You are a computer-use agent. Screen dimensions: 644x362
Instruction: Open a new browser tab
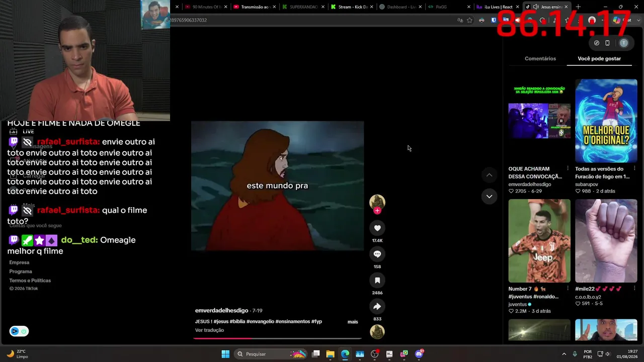point(578,7)
